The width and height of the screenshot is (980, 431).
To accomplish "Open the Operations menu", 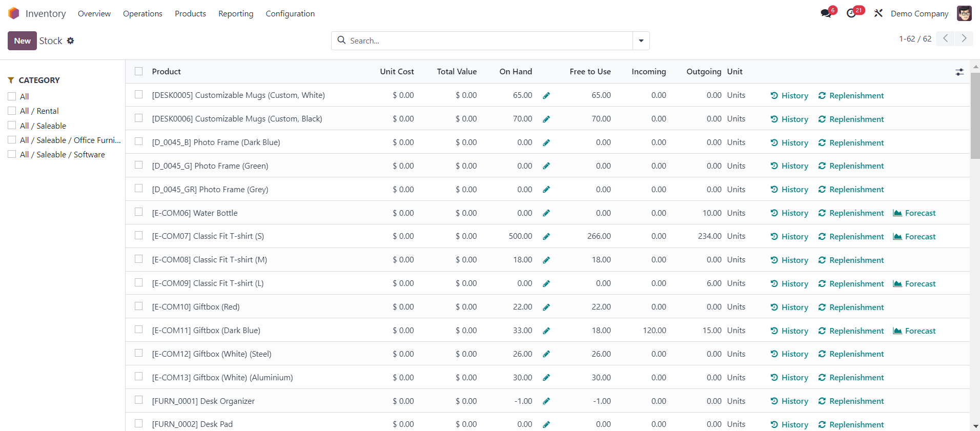I will [x=142, y=14].
